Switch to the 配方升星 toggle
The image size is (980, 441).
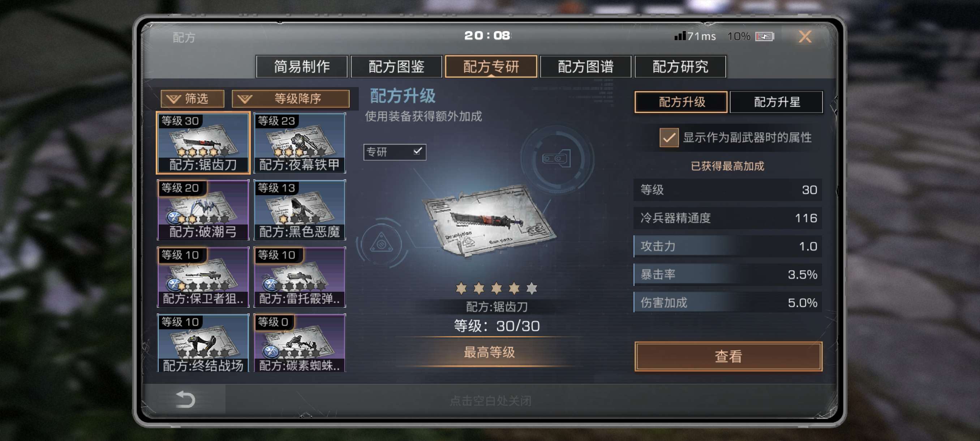click(x=776, y=102)
